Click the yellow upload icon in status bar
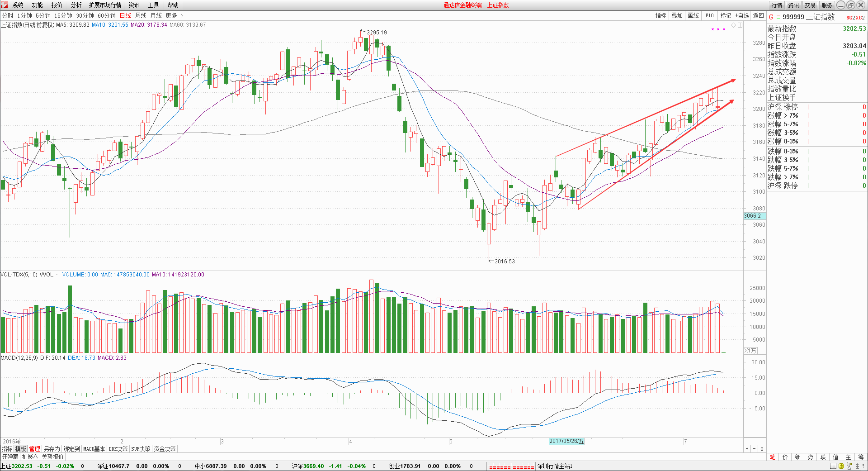 (x=841, y=466)
